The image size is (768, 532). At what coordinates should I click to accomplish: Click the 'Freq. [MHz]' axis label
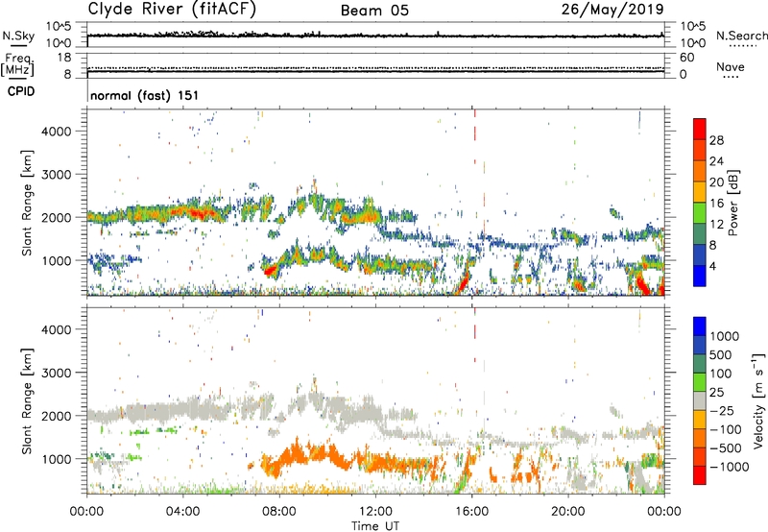point(17,65)
